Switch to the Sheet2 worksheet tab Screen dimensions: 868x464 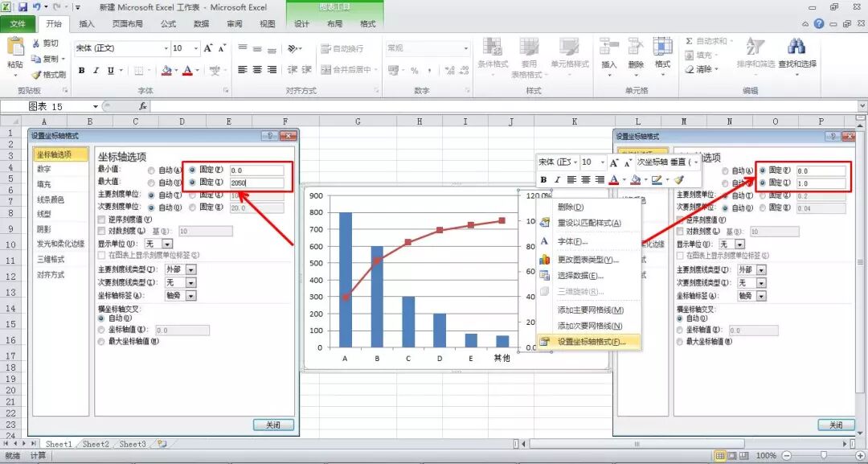96,444
